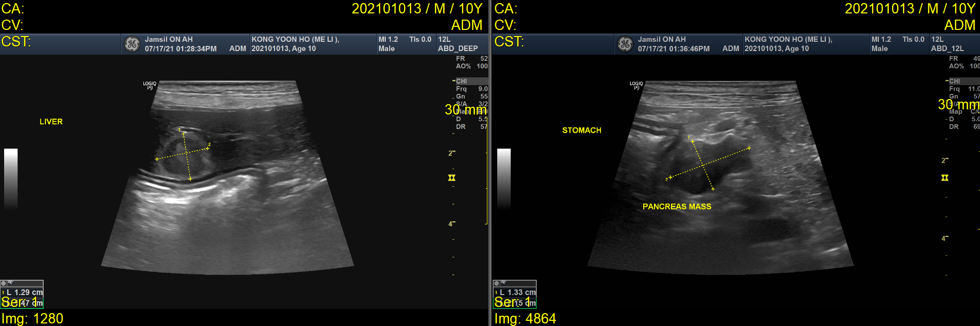Click the focal zone hourglass marker on right scan
Image resolution: width=980 pixels, height=326 pixels.
[945, 178]
